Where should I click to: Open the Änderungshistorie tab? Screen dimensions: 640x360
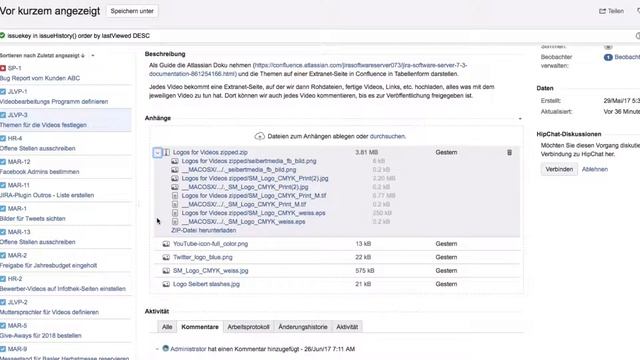303,327
